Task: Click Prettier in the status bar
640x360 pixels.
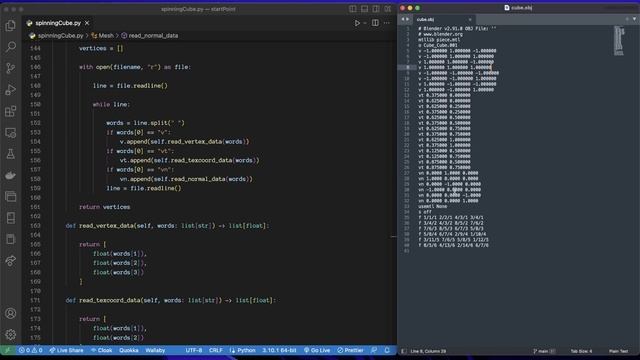Action: click(350, 350)
